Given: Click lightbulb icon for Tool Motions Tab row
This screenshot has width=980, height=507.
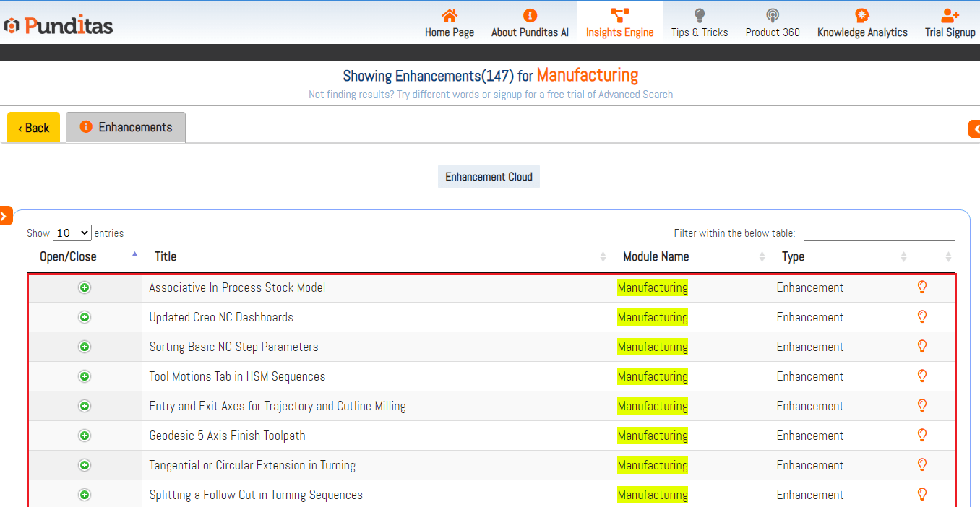Looking at the screenshot, I should coord(921,376).
